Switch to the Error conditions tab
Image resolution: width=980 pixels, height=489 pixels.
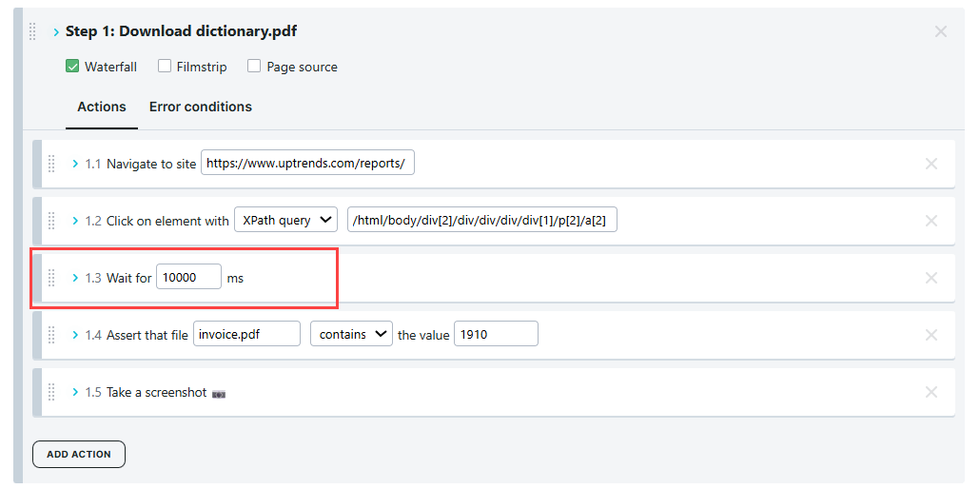[x=201, y=107]
